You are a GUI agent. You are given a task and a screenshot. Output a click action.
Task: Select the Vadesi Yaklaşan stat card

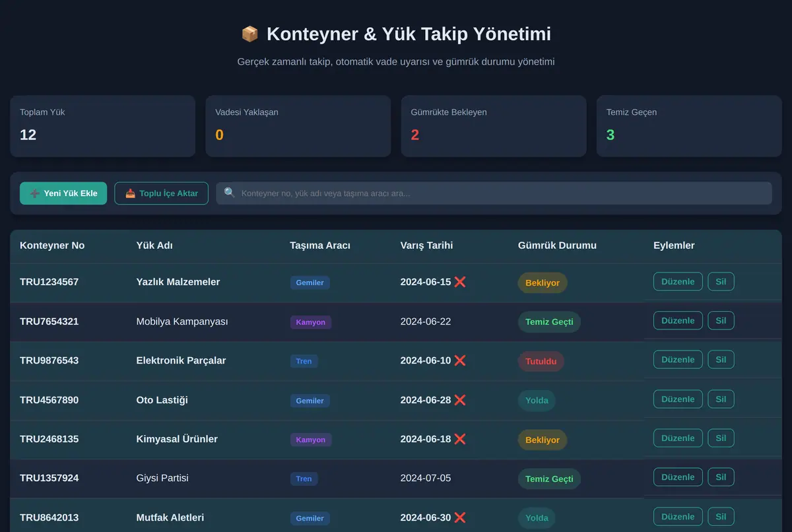(298, 126)
